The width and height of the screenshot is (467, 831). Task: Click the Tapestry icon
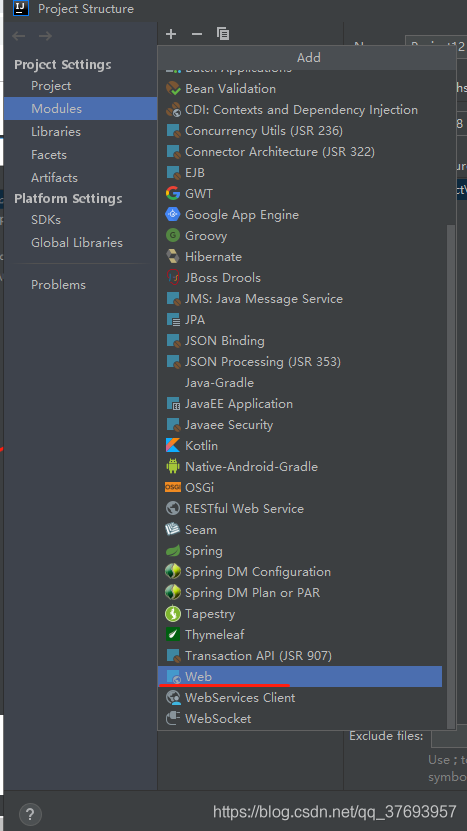tap(173, 614)
